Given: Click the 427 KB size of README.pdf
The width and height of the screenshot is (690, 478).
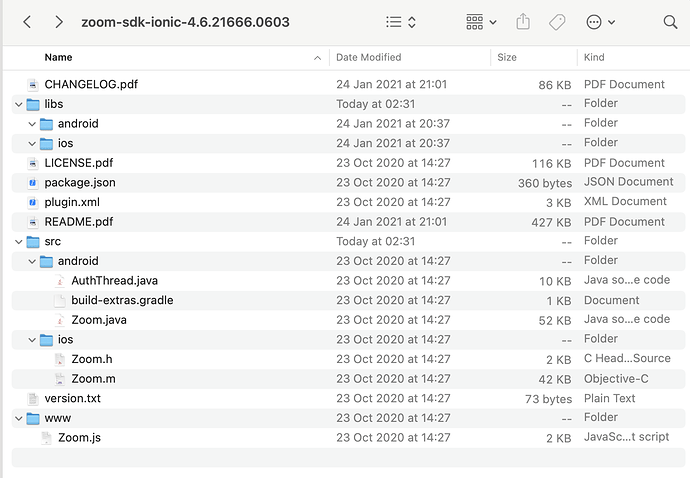Looking at the screenshot, I should (x=551, y=222).
